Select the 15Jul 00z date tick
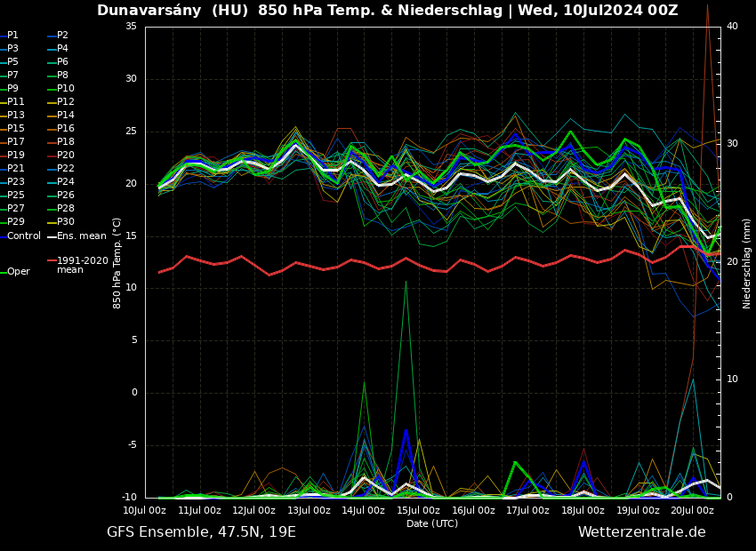The height and width of the screenshot is (551, 756). click(x=418, y=510)
